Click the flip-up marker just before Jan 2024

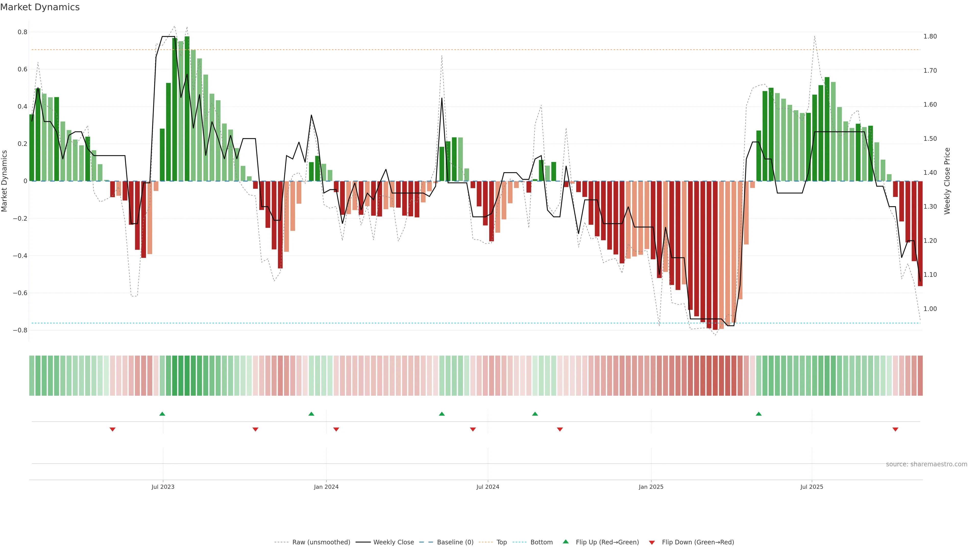pos(311,414)
